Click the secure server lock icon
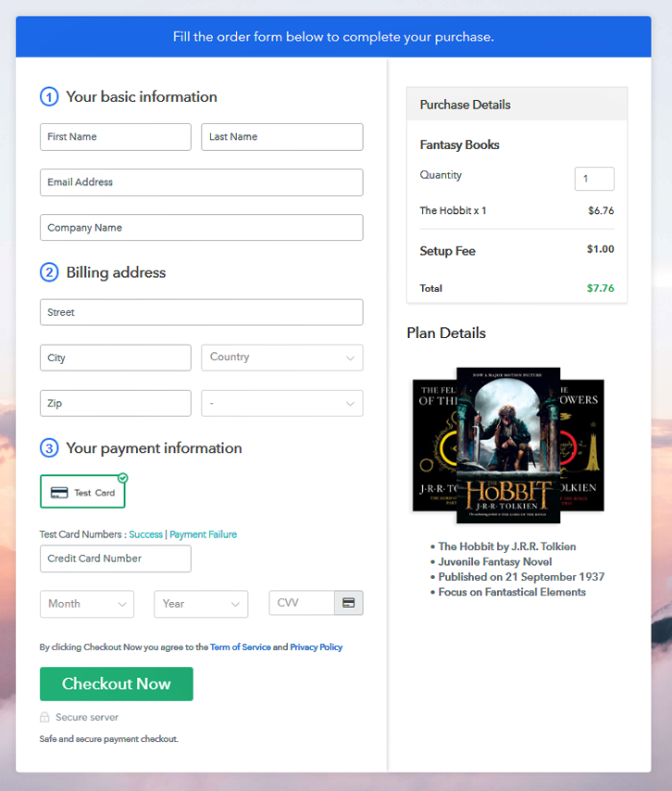Image resolution: width=672 pixels, height=791 pixels. coord(44,717)
